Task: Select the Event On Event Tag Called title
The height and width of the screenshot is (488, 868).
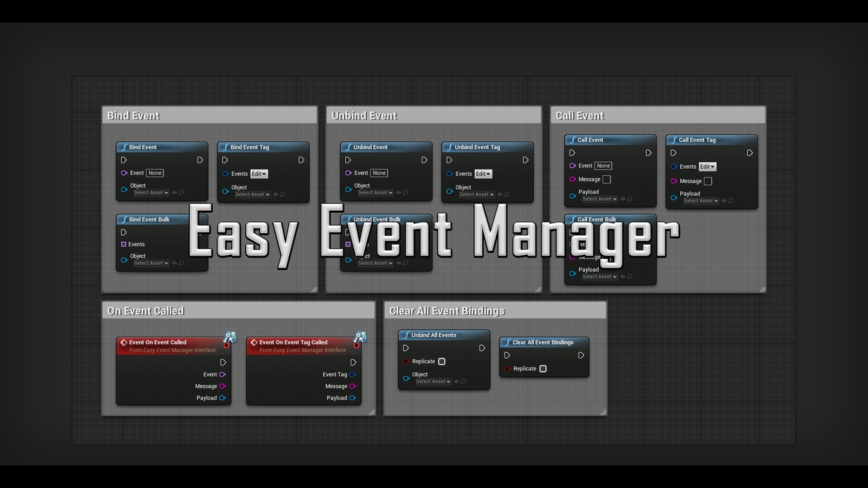Action: point(293,342)
